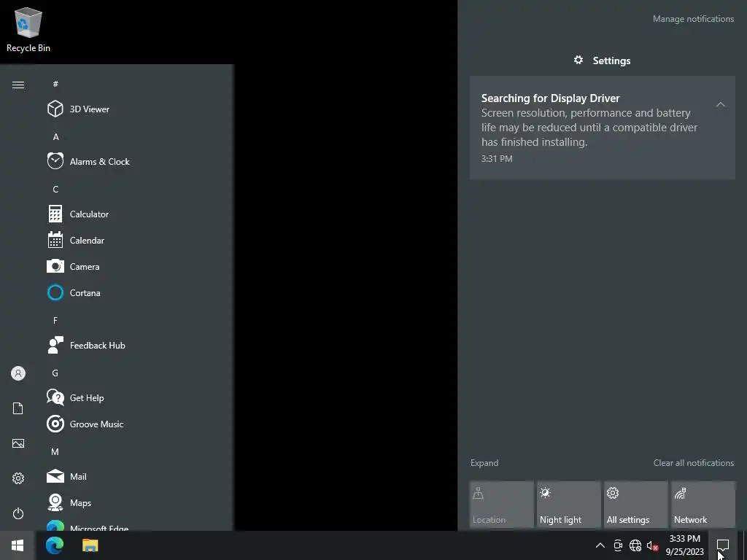The image size is (747, 560).
Task: Open Pictures from Start sidebar
Action: (18, 443)
